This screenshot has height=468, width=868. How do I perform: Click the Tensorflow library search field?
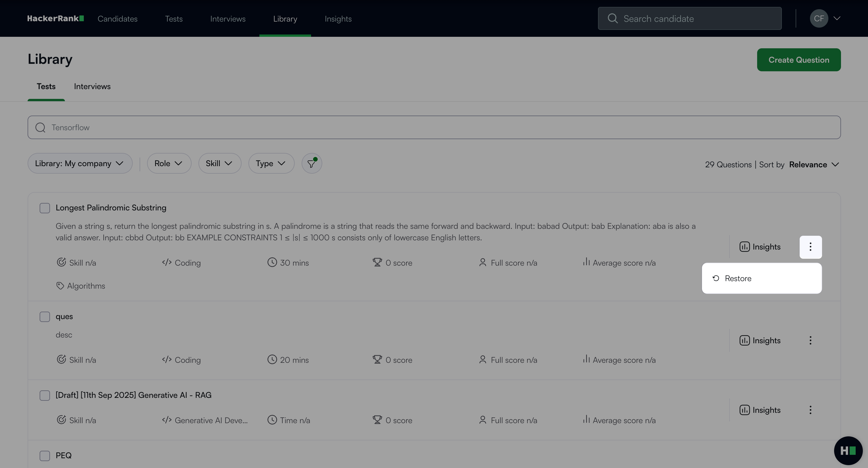pos(434,127)
